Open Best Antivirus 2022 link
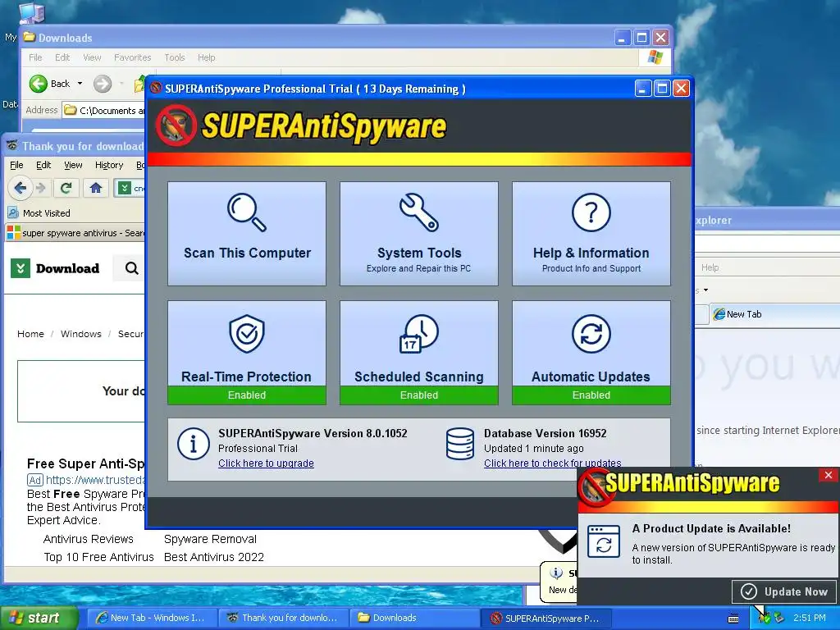Image resolution: width=840 pixels, height=630 pixels. (x=214, y=557)
